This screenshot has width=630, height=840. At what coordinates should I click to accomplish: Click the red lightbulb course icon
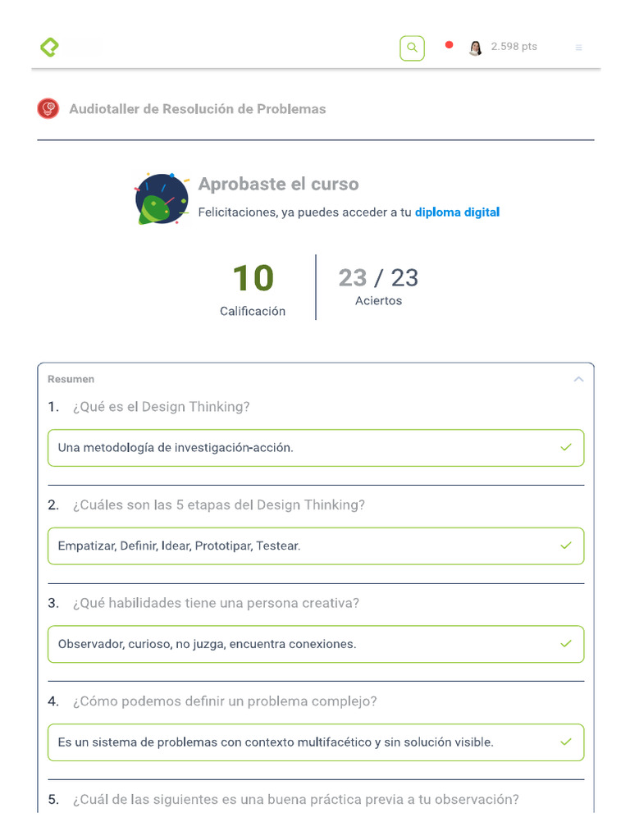(x=48, y=109)
